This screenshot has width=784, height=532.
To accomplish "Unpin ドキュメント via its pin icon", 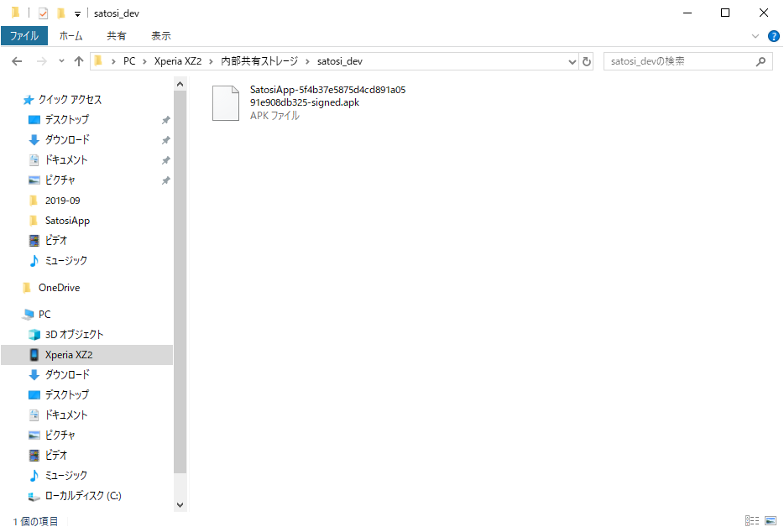I will click(x=165, y=160).
